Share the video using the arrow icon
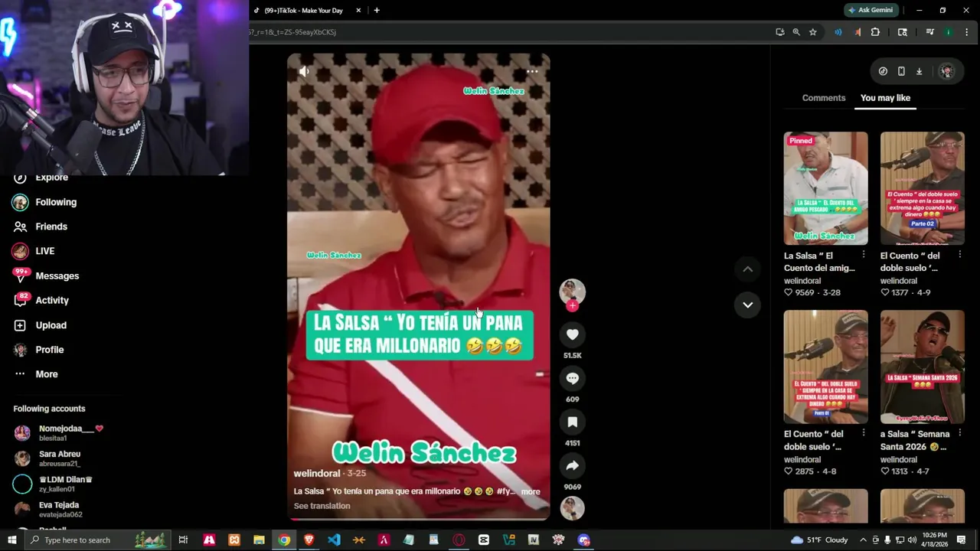980x551 pixels. 572,465
